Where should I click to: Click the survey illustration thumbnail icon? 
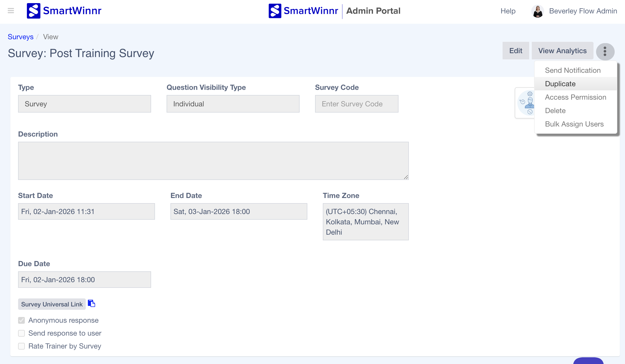(525, 103)
